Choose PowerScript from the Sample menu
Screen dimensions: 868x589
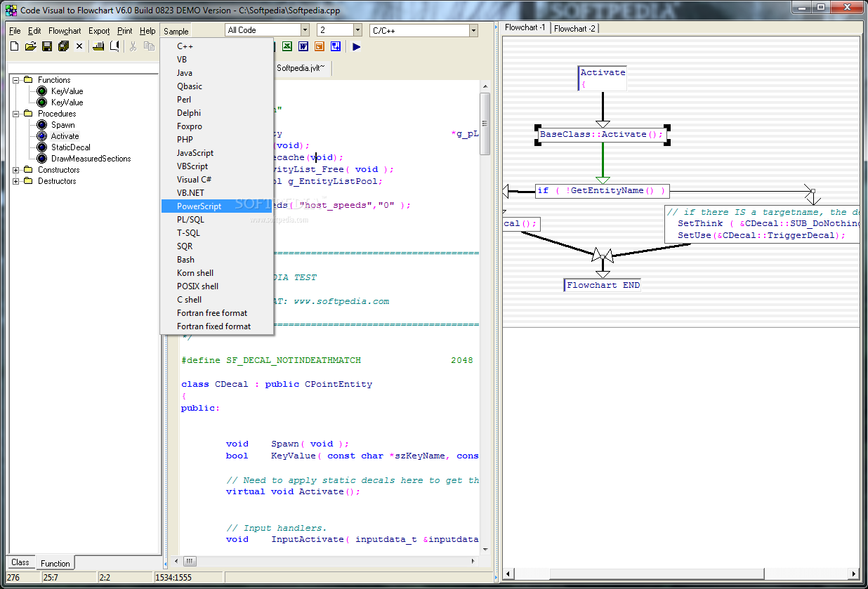199,206
